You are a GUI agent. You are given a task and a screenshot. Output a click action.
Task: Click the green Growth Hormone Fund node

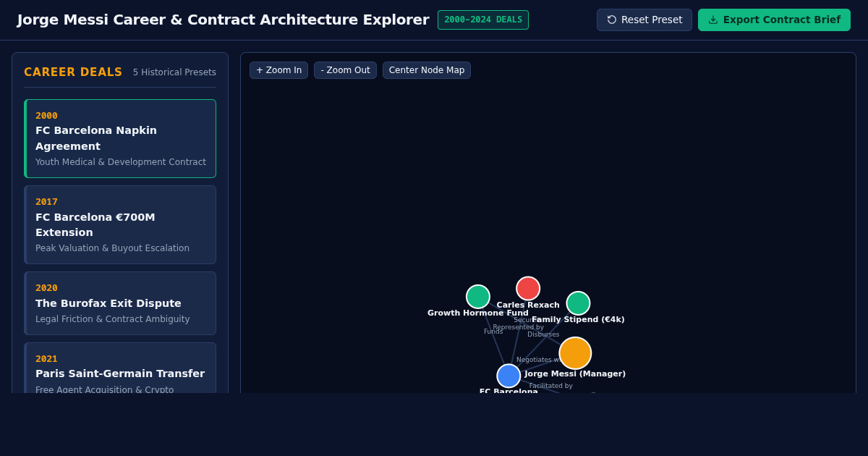tap(478, 297)
